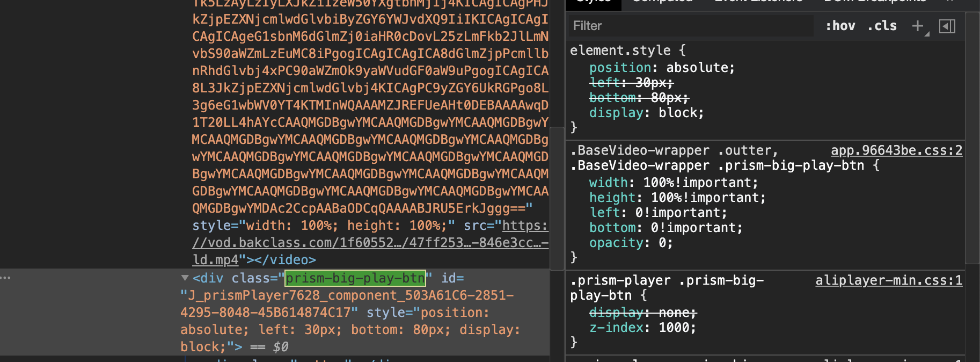Click the opacity: 0 declaration
This screenshot has width=980, height=362.
tap(631, 243)
